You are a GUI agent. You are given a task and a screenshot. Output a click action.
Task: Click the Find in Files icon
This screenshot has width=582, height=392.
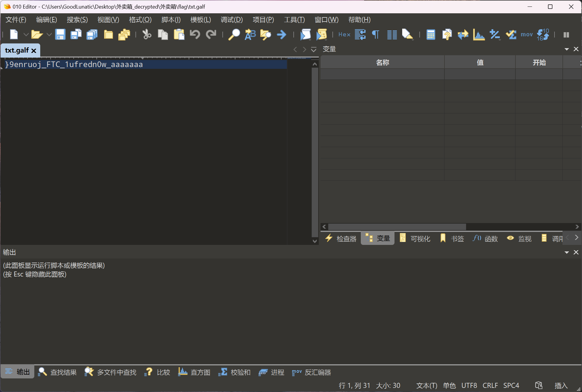coord(266,35)
